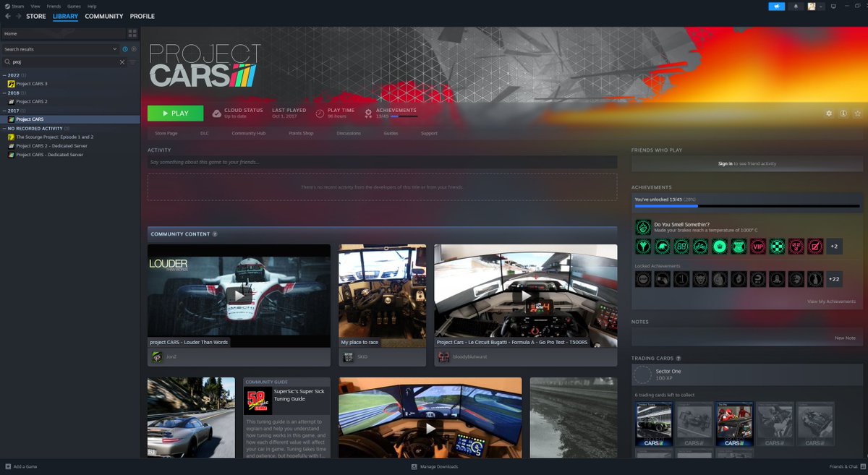Click the cloud status icon
The width and height of the screenshot is (868, 475).
(217, 114)
